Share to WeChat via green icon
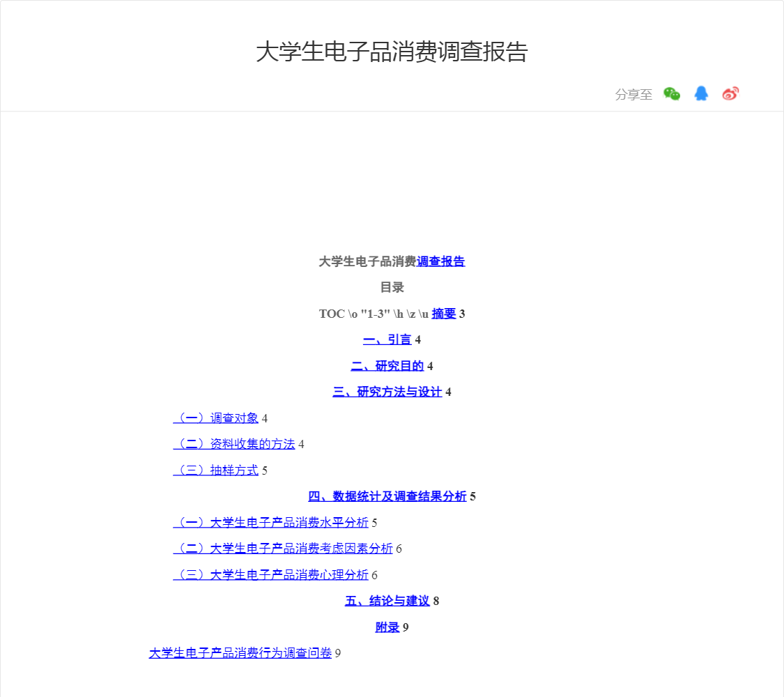This screenshot has width=784, height=697. (x=672, y=93)
